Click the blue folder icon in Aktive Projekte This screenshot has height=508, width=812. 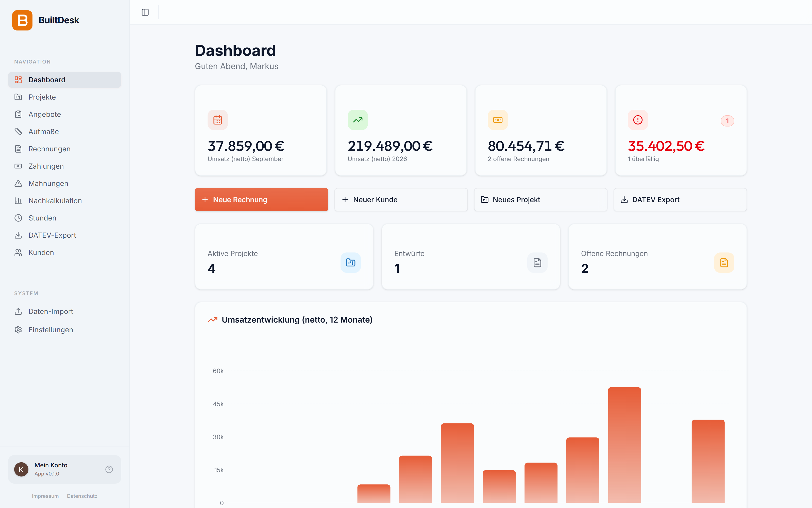[350, 262]
